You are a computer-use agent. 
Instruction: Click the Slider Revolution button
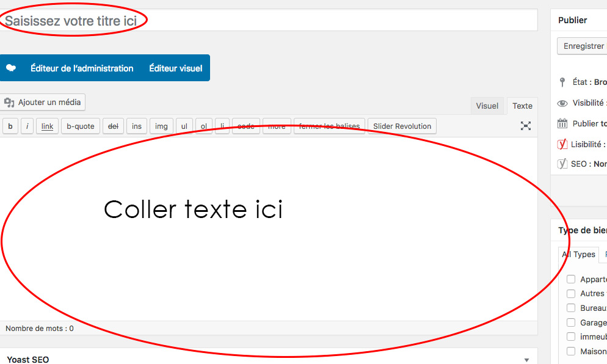[x=402, y=126]
